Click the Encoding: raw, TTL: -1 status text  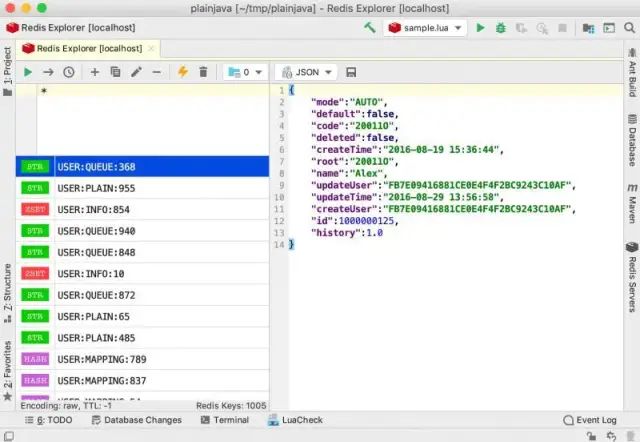point(66,406)
